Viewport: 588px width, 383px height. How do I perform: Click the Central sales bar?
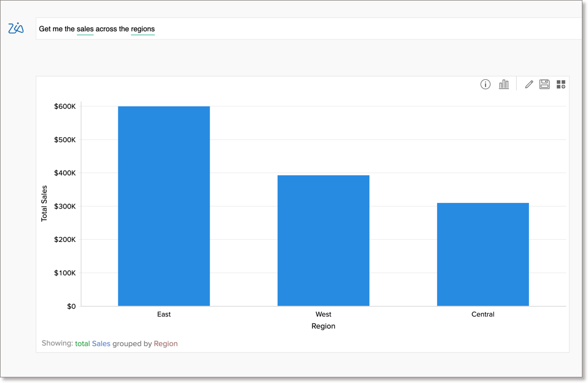tap(482, 254)
